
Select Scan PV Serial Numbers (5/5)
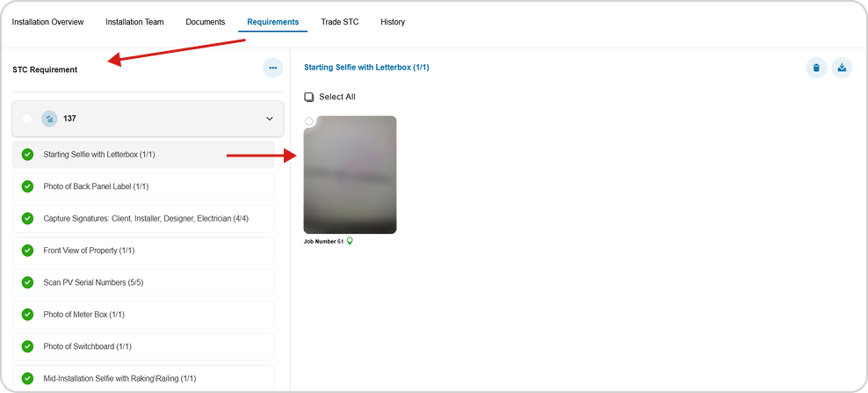tap(143, 283)
